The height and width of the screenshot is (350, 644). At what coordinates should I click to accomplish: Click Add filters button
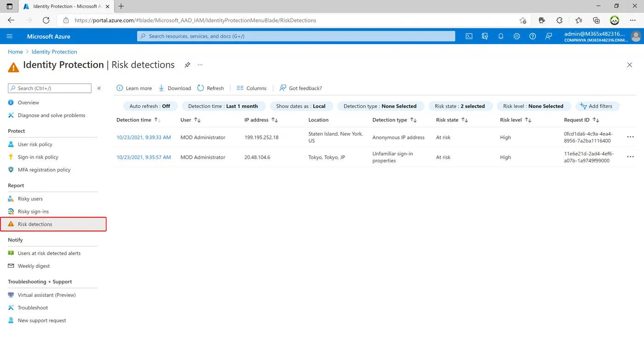point(597,106)
